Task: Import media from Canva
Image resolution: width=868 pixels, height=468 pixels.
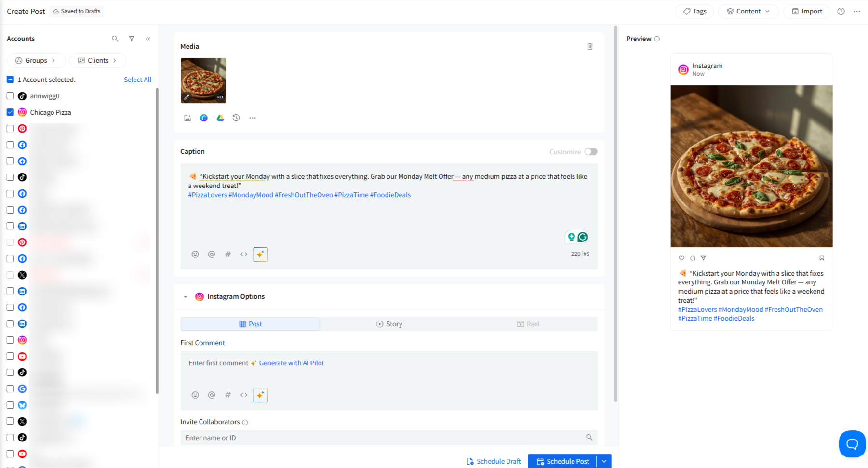Action: [x=204, y=118]
